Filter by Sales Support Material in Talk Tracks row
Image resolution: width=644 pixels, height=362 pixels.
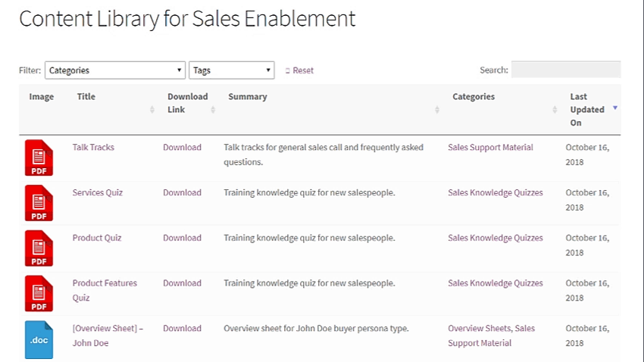490,148
